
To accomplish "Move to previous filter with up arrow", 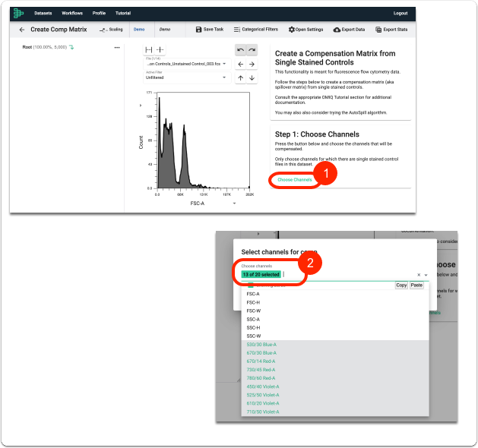I will click(x=241, y=78).
